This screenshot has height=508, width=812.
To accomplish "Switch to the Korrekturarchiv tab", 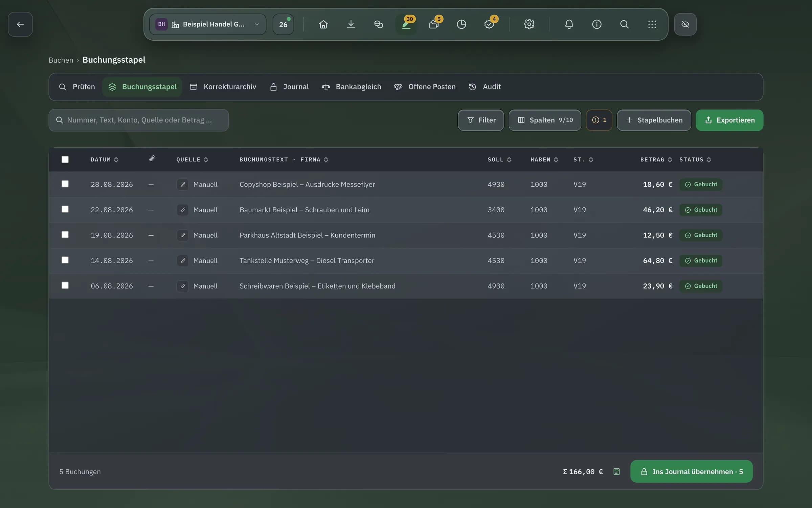I will tap(223, 87).
